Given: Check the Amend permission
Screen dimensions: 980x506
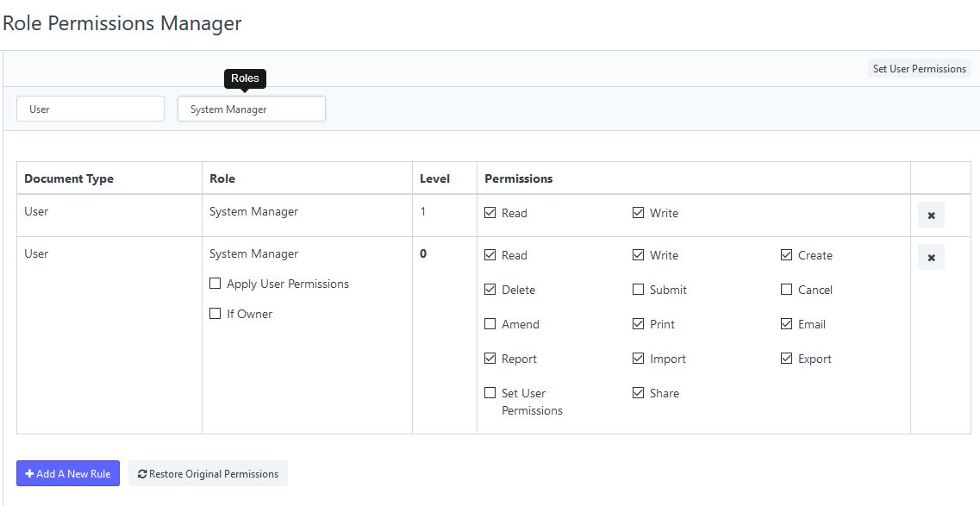Looking at the screenshot, I should (x=490, y=324).
